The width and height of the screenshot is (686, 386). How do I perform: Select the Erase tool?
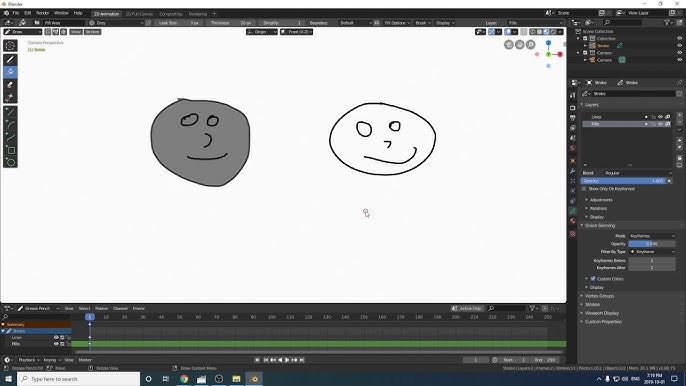point(10,85)
